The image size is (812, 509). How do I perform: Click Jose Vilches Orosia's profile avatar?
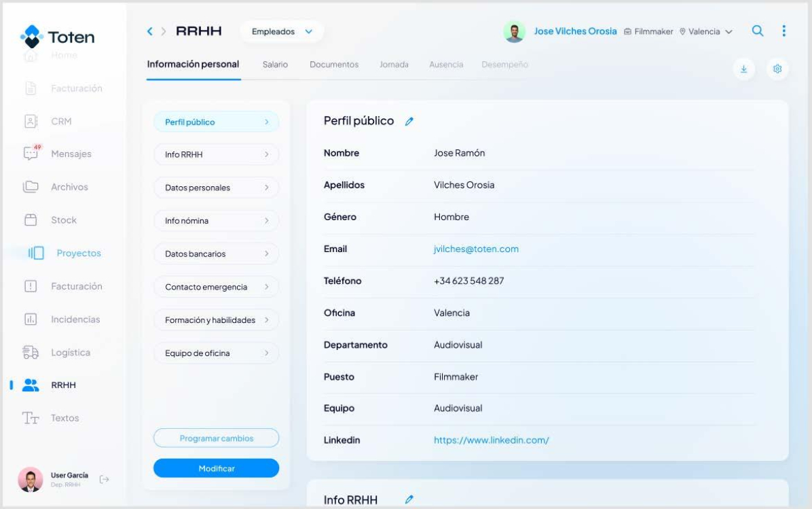coord(515,32)
